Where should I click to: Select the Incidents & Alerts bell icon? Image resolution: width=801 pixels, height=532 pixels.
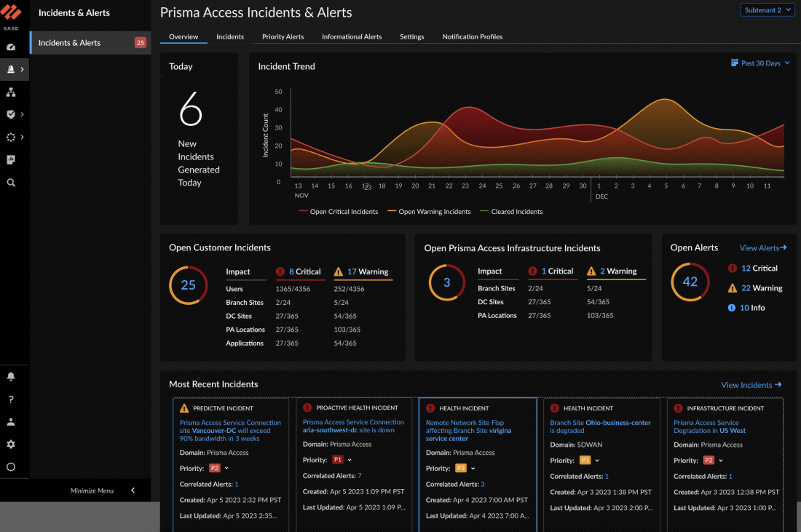[x=11, y=69]
